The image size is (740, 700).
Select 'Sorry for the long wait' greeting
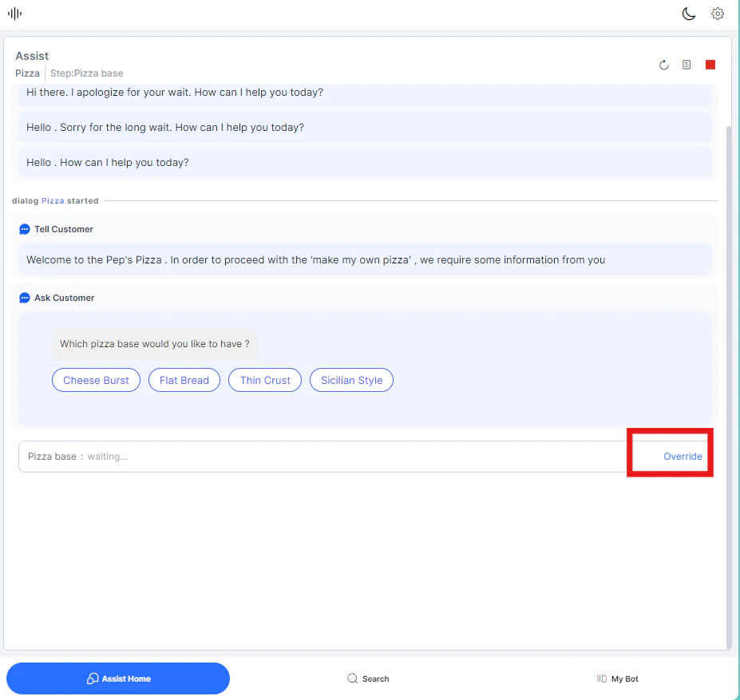click(x=365, y=127)
